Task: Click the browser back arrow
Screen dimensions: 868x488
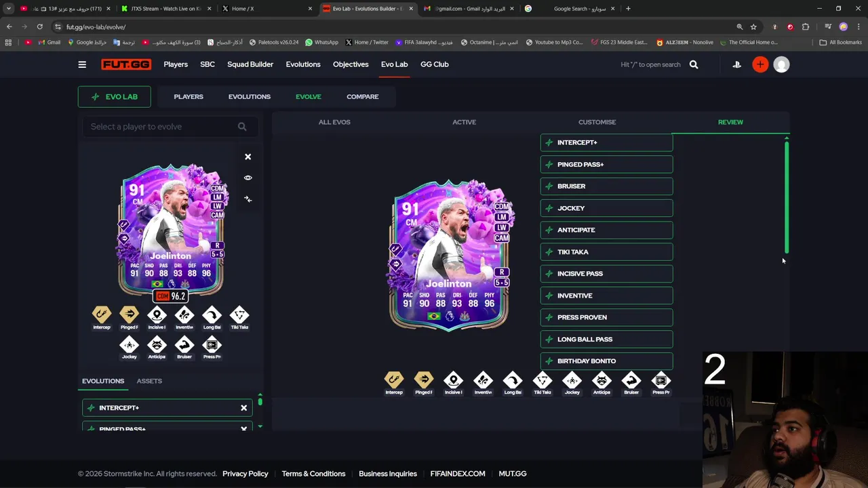Action: [9, 26]
